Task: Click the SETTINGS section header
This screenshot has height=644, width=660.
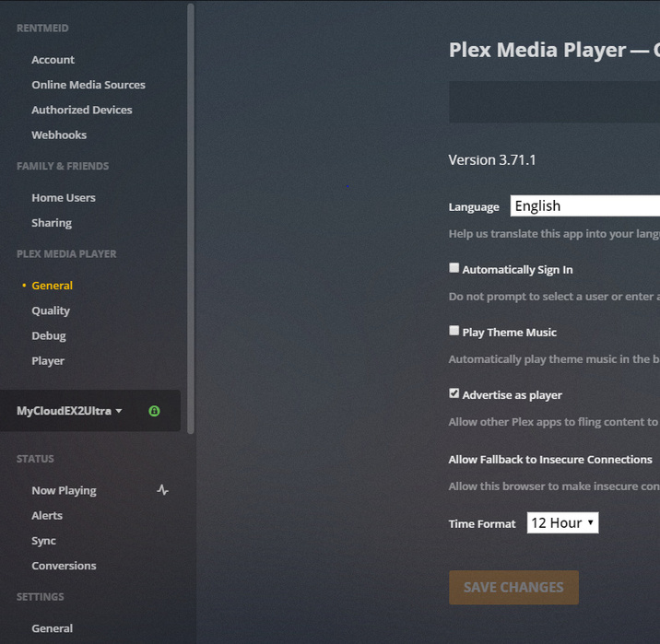Action: (x=41, y=597)
